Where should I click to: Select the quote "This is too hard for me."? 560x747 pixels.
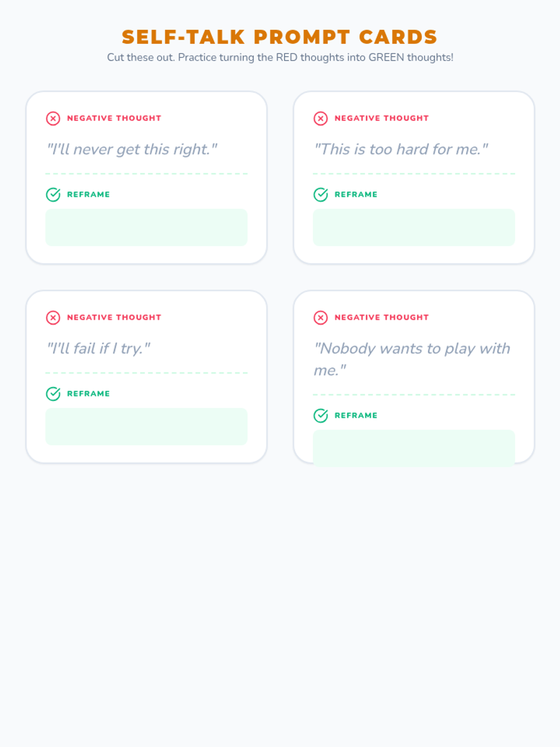tap(401, 149)
